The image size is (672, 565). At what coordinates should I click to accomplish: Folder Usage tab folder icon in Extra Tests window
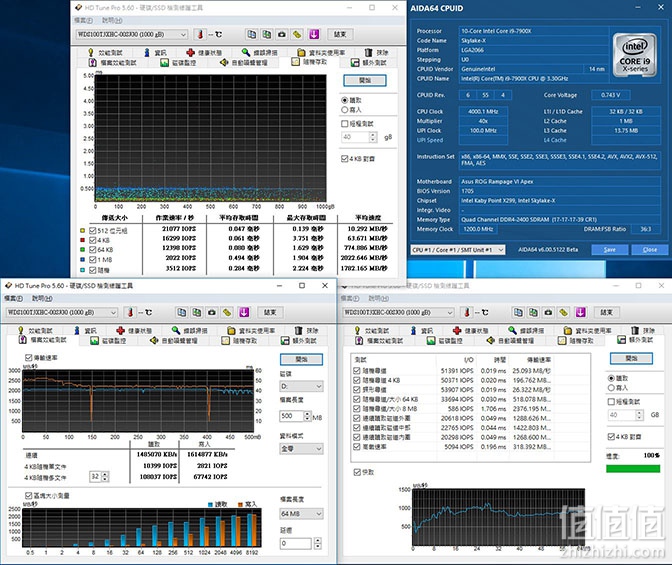(x=567, y=331)
